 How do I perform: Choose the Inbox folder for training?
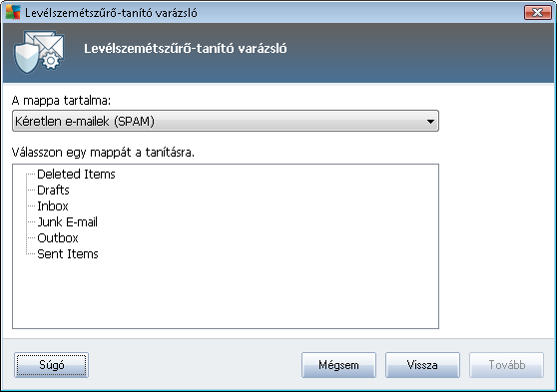tap(53, 205)
